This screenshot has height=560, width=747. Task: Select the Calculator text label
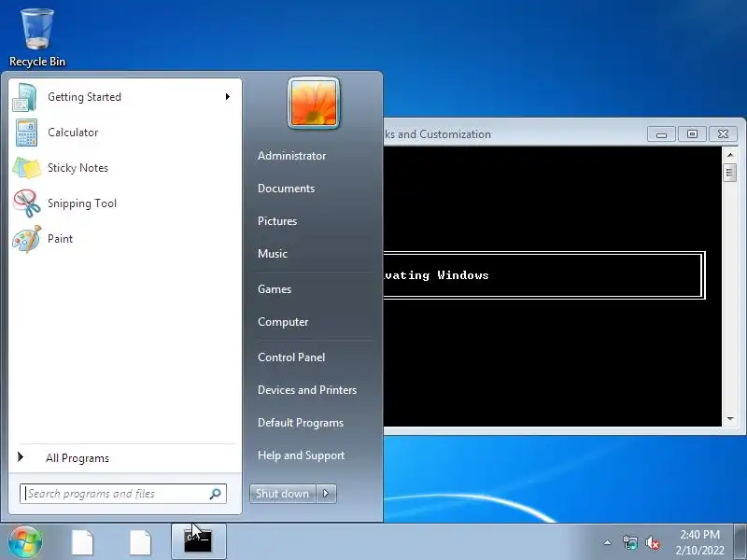pyautogui.click(x=73, y=133)
